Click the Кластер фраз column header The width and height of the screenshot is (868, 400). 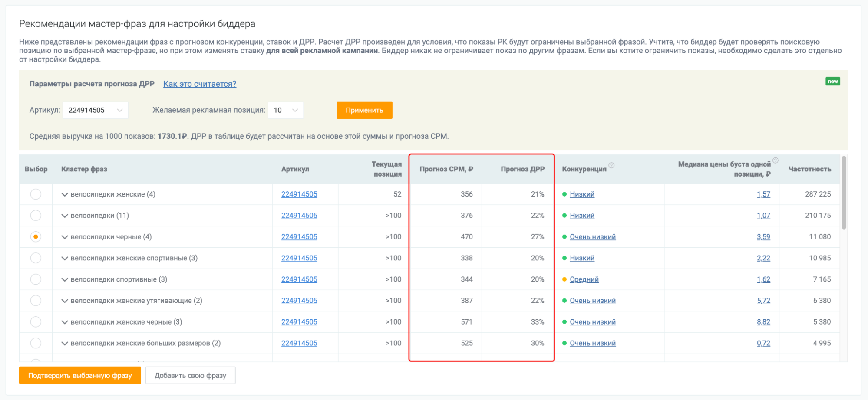[x=84, y=169]
